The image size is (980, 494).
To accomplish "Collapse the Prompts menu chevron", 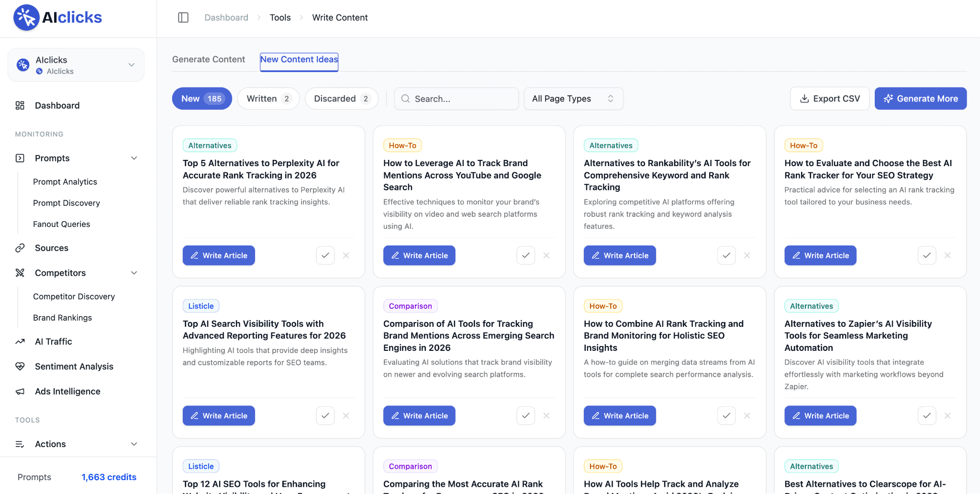I will click(x=134, y=158).
